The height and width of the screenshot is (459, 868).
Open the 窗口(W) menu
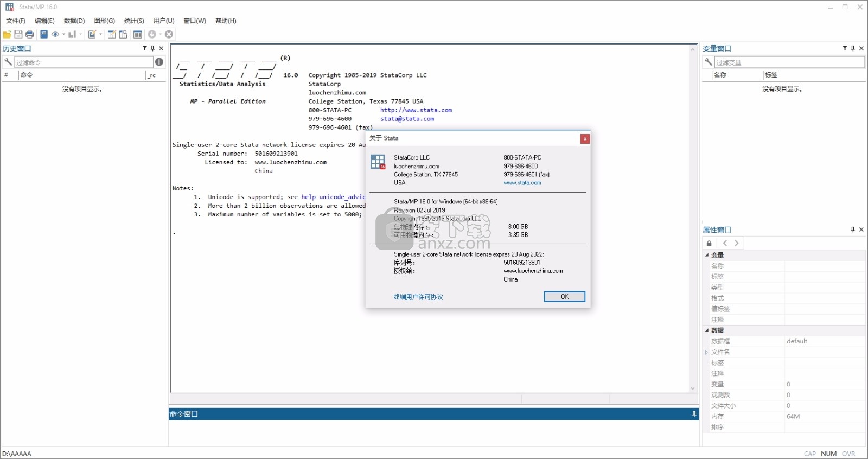(x=195, y=21)
